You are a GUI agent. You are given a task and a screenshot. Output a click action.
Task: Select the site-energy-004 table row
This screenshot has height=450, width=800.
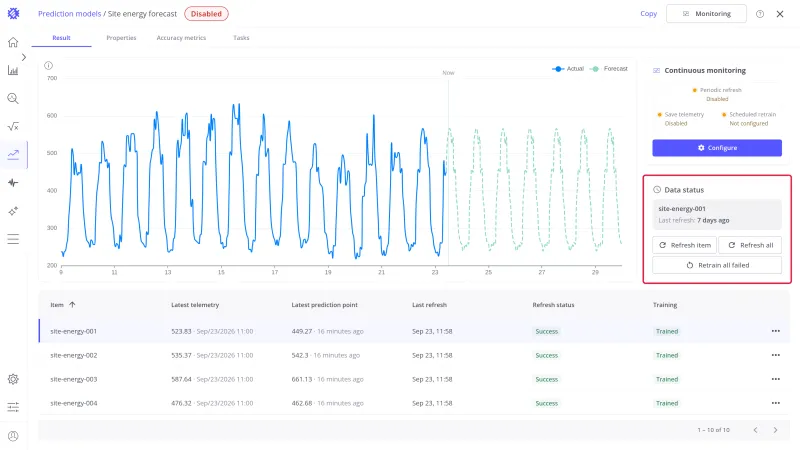[414, 403]
